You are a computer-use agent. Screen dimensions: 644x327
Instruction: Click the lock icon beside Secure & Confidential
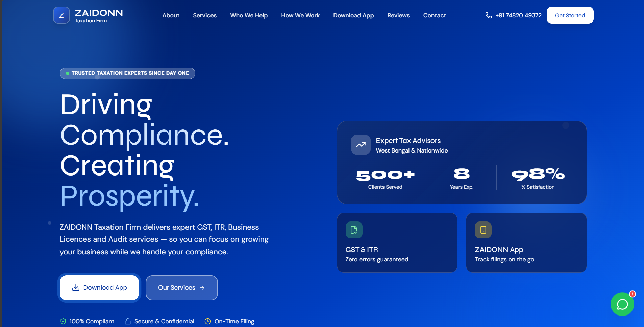click(x=128, y=321)
